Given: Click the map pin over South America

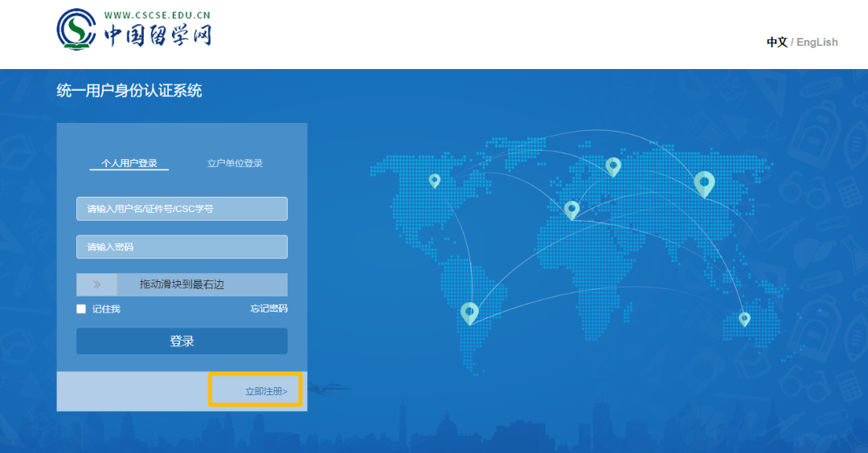Looking at the screenshot, I should click(469, 312).
